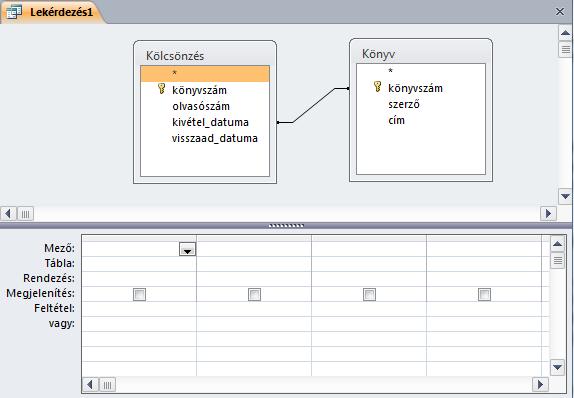This screenshot has height=398, width=574.
Task: Click horizontal scrollbar thumb in design grid
Action: coord(107,385)
